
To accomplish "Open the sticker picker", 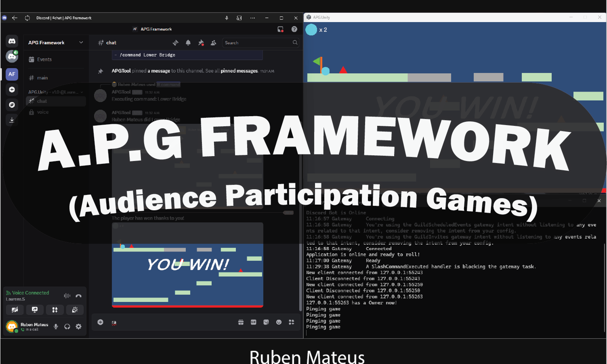I will coord(266,322).
